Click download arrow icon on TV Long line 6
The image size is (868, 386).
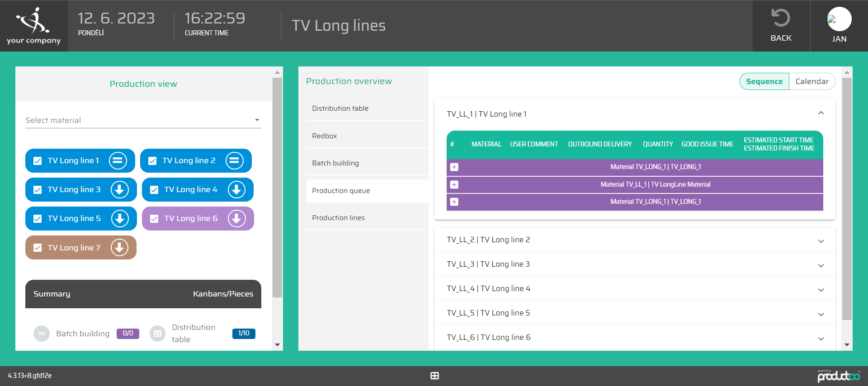pyautogui.click(x=236, y=219)
